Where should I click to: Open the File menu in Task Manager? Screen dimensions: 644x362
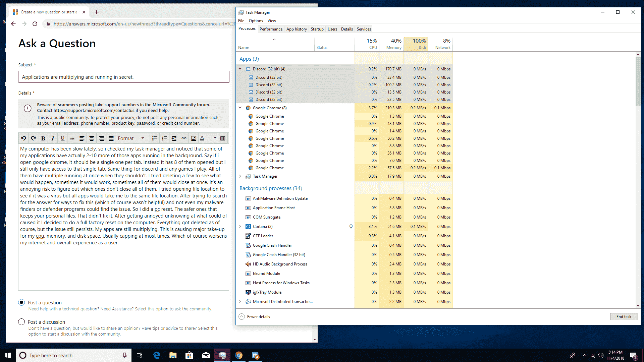coord(241,21)
